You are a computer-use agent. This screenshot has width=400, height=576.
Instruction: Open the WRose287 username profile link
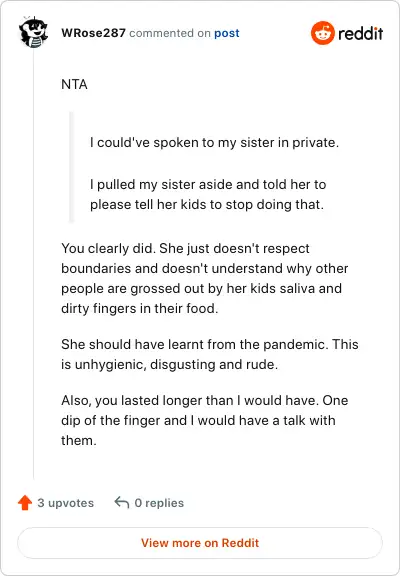coord(93,33)
